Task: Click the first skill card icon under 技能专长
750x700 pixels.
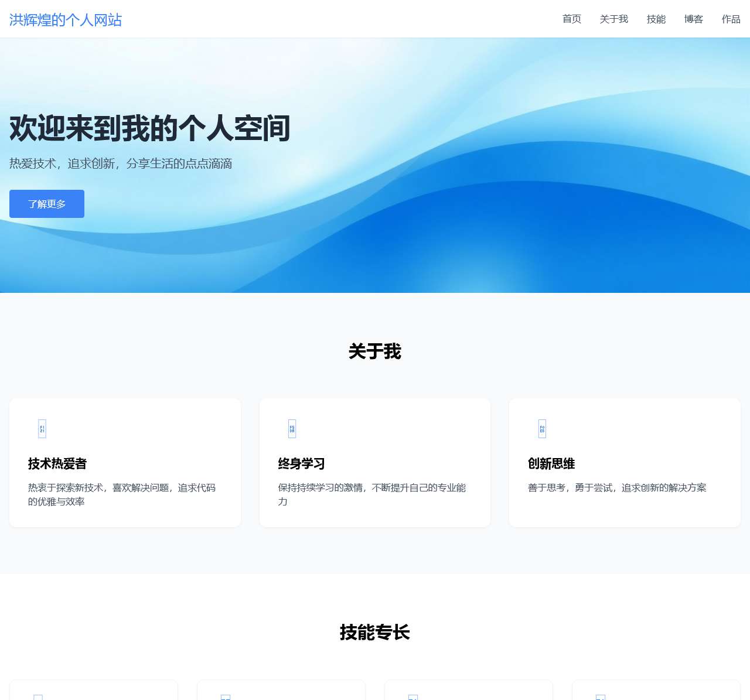Action: point(37,697)
